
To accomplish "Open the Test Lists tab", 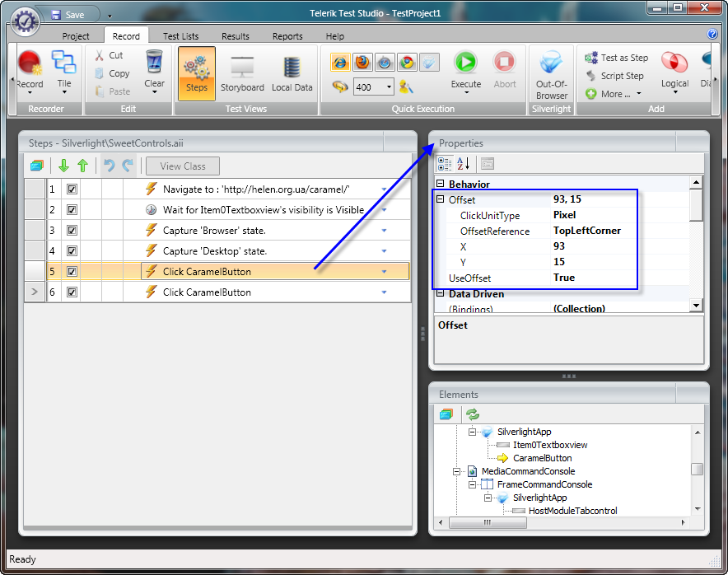I will (x=180, y=35).
